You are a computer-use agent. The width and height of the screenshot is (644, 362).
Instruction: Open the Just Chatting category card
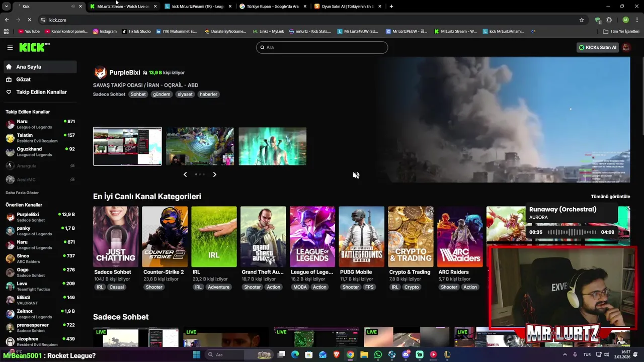coord(115,237)
